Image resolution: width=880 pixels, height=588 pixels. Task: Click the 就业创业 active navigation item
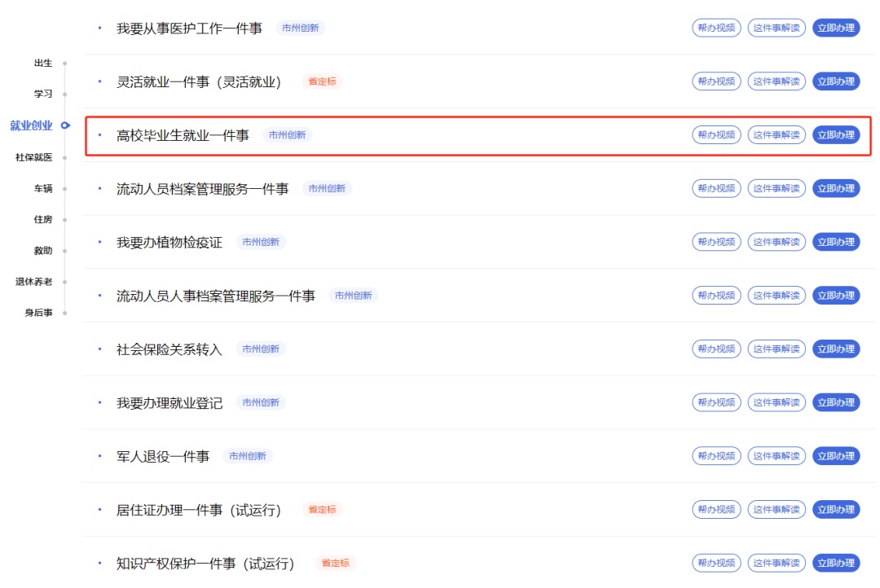(x=31, y=125)
